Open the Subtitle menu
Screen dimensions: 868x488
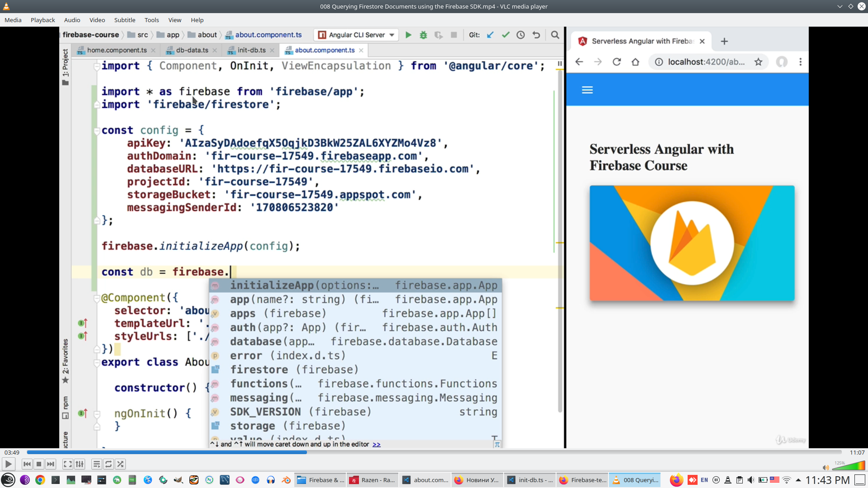pos(124,20)
